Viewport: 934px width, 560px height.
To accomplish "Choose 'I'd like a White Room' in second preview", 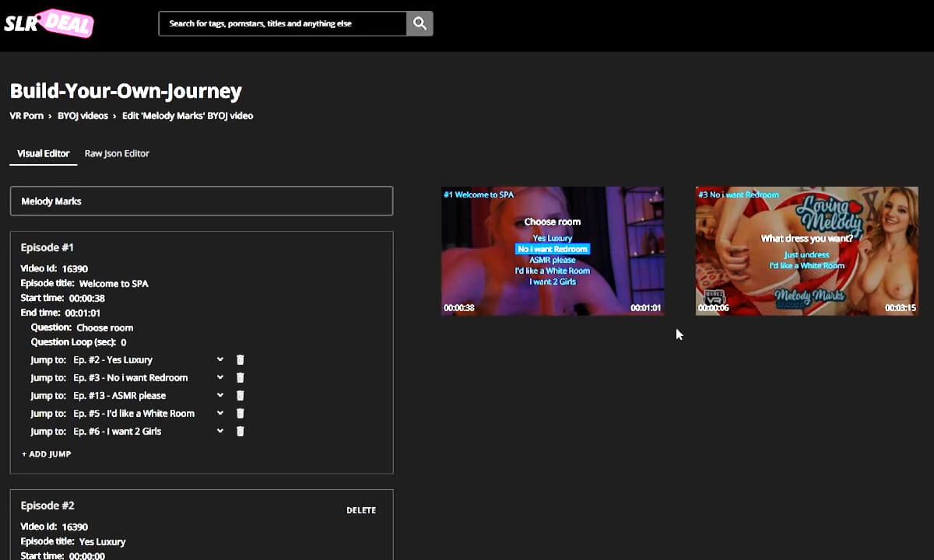I will (806, 265).
